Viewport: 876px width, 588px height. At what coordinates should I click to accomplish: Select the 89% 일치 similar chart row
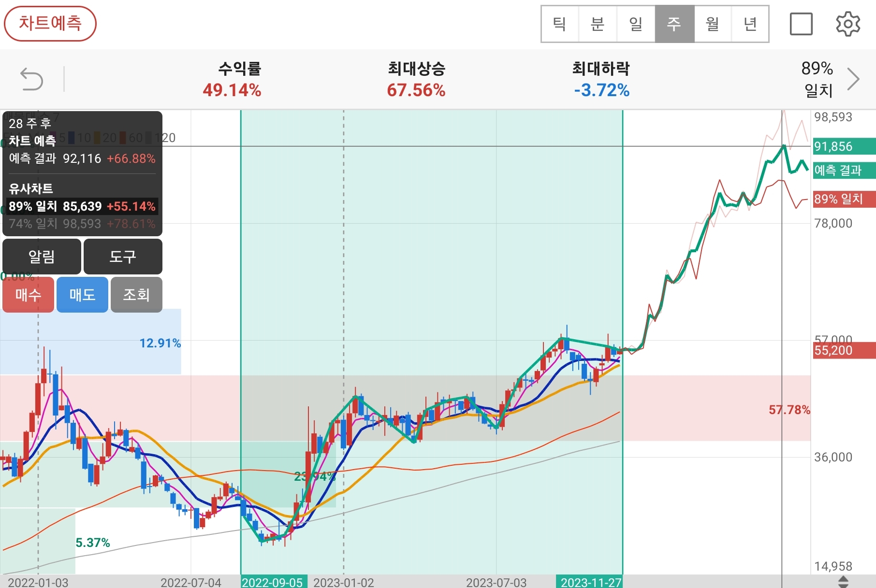82,206
